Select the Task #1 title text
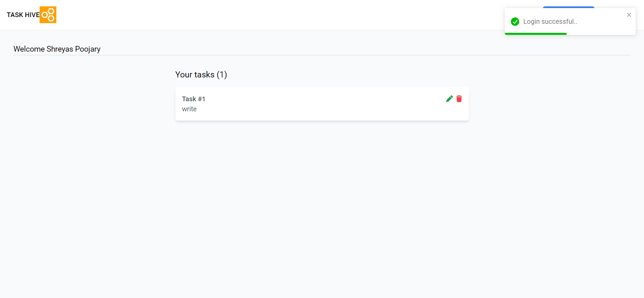The width and height of the screenshot is (644, 298). [194, 99]
